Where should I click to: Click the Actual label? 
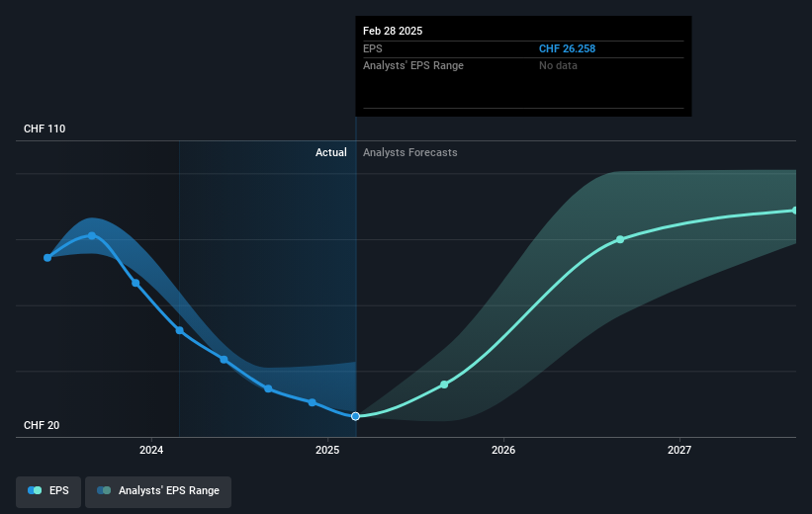coord(331,152)
